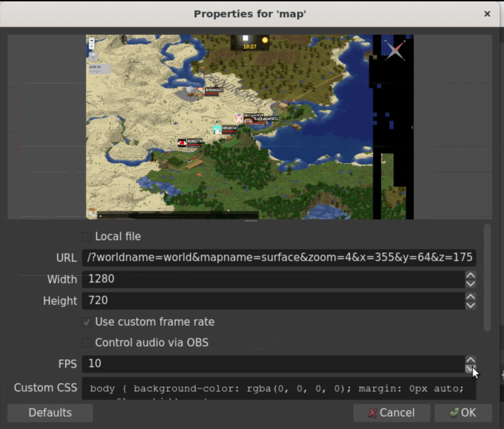Viewport: 504px width, 429px height.
Task: Click into the URL field
Action: pos(279,258)
